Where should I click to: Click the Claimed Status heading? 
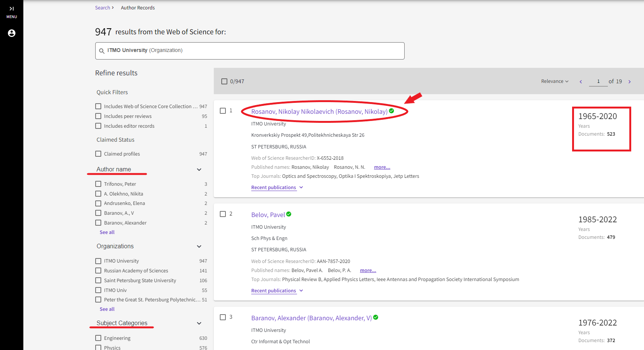pos(115,140)
